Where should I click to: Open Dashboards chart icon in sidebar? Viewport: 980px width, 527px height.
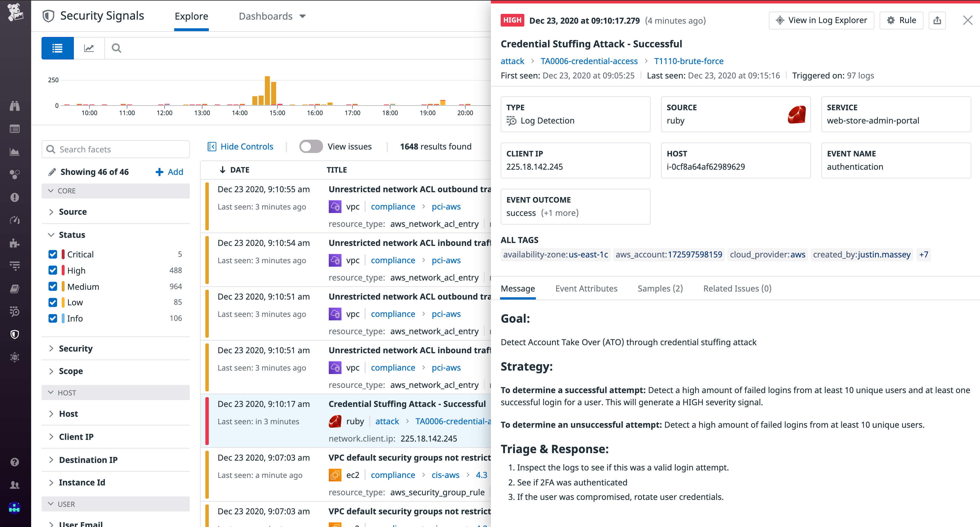[15, 152]
